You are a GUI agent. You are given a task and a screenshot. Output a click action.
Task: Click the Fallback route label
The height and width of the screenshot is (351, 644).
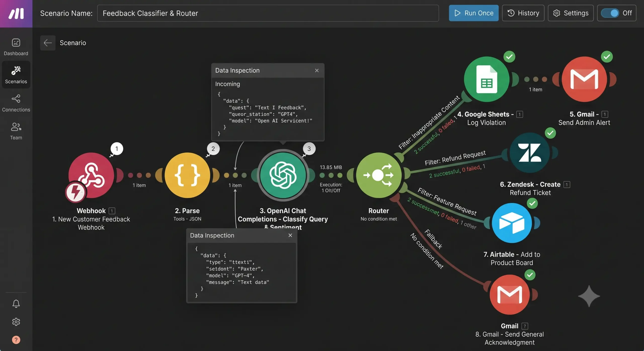(433, 239)
